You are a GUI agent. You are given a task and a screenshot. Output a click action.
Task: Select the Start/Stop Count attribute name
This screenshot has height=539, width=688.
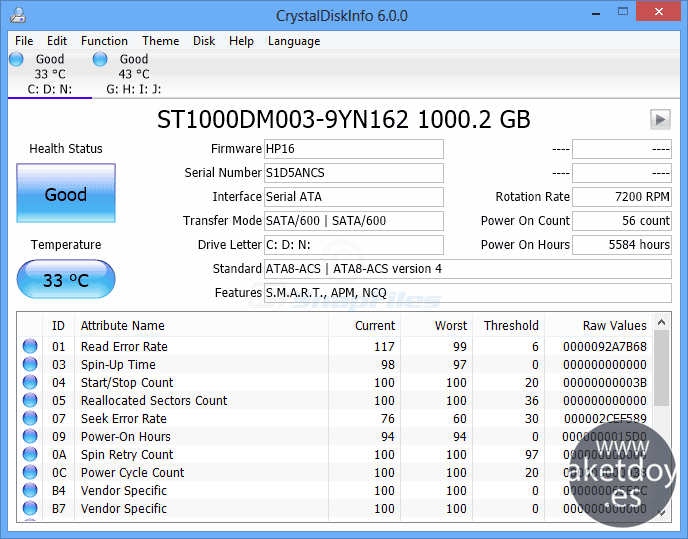point(127,383)
